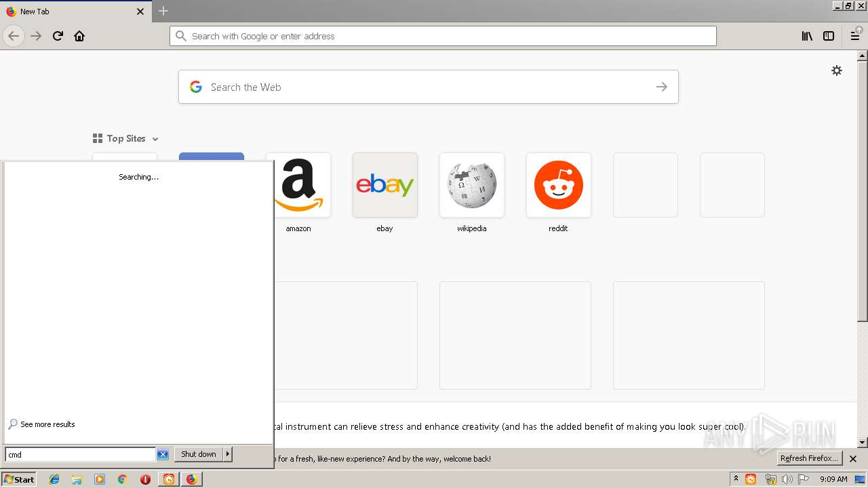Focus the address bar field

click(443, 36)
